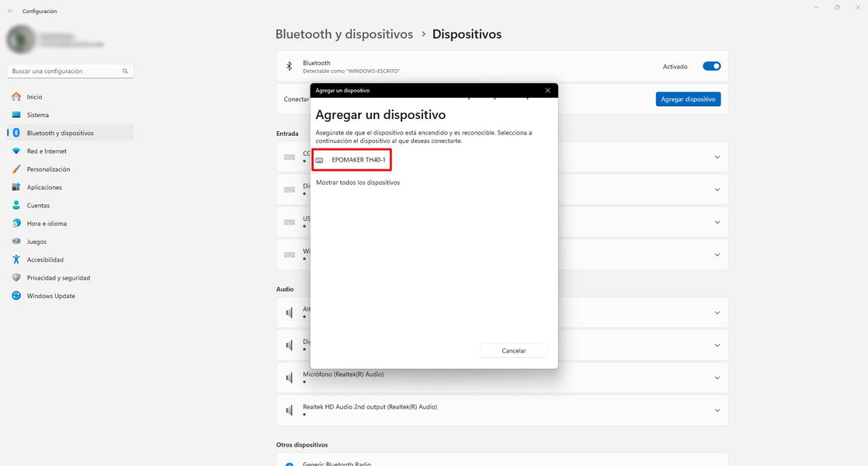Click the Sistema monitor icon
Screen dimensions: 868x466
pos(16,115)
